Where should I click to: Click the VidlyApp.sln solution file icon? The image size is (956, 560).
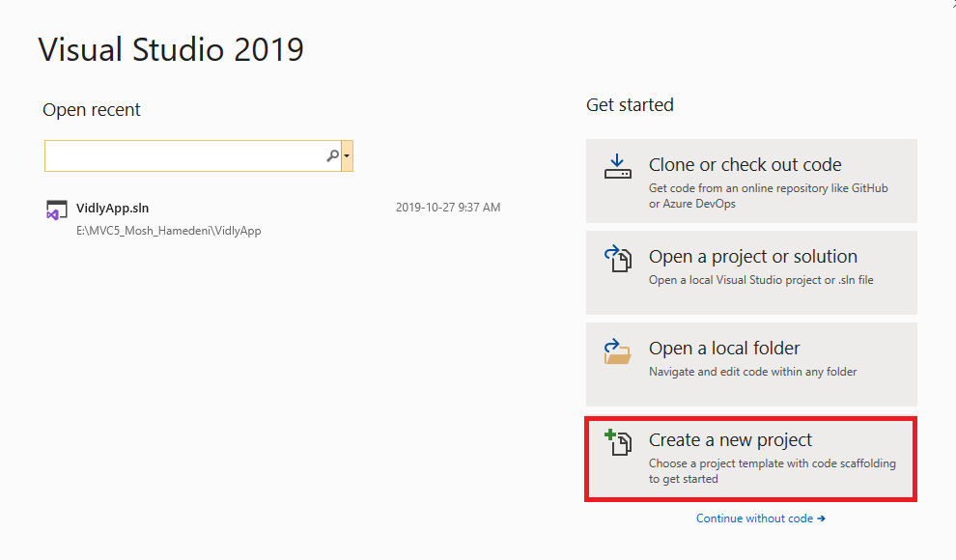pos(57,210)
